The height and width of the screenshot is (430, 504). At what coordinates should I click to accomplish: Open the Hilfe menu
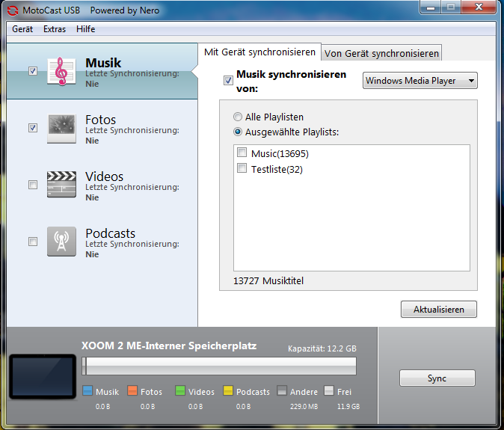click(x=85, y=29)
